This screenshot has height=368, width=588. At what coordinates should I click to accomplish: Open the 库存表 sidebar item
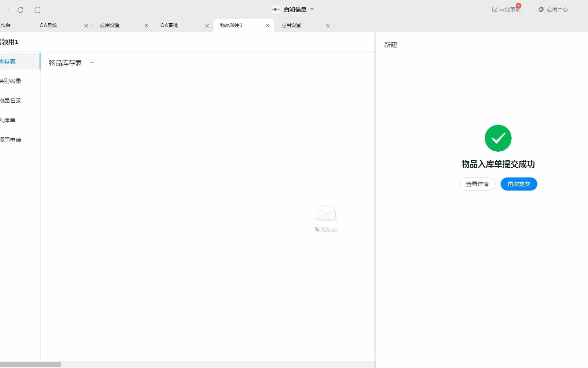coord(20,61)
